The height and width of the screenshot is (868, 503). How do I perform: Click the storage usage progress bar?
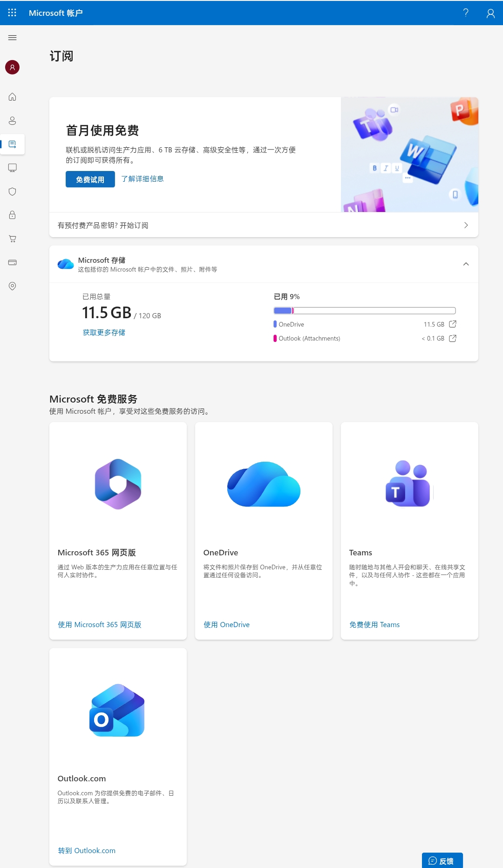click(x=365, y=311)
